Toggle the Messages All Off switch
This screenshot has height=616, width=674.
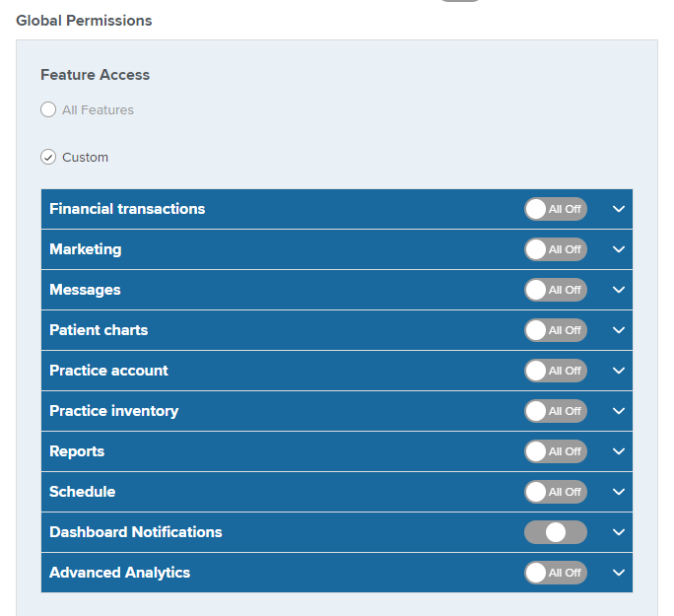[x=556, y=290]
